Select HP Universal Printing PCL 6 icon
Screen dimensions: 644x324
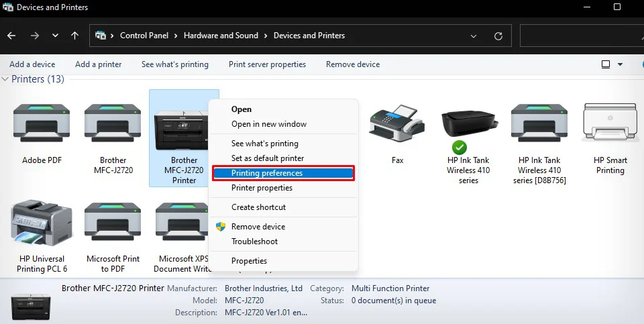pyautogui.click(x=42, y=226)
